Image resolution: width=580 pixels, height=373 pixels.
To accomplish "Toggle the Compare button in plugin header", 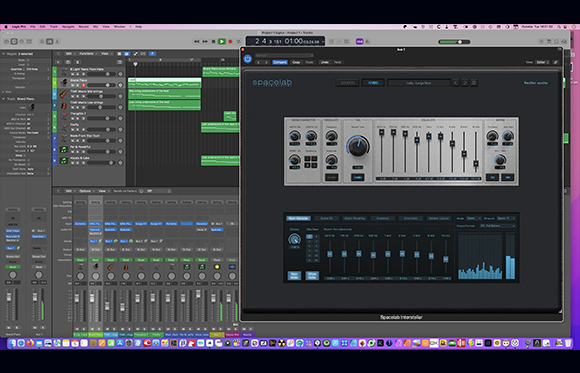I will (x=280, y=62).
